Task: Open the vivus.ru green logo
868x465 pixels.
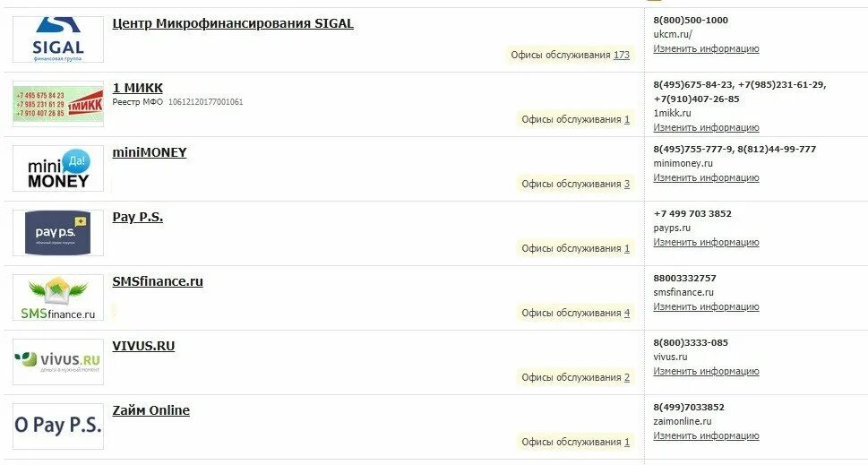Action: (x=58, y=362)
